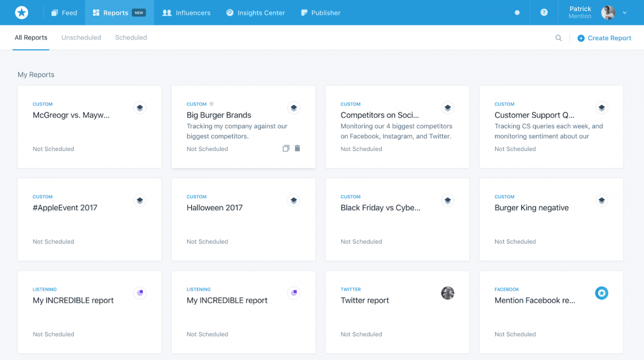Select the All Reports tab
Image resolution: width=644 pixels, height=360 pixels.
click(31, 37)
